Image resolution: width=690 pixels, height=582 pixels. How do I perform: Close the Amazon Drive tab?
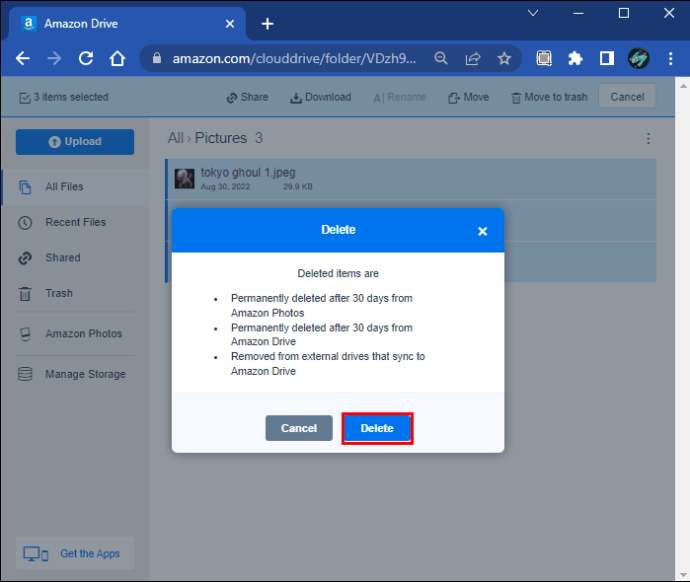click(230, 24)
